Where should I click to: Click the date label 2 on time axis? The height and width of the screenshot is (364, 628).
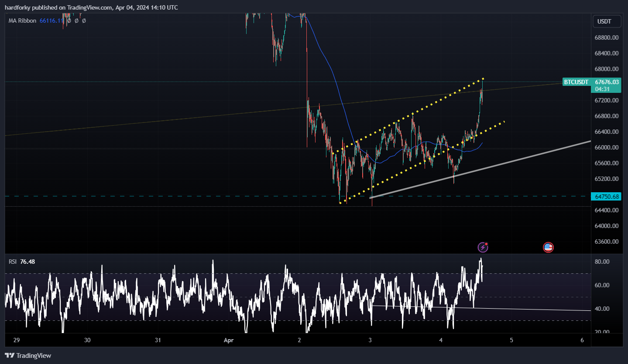pyautogui.click(x=299, y=340)
